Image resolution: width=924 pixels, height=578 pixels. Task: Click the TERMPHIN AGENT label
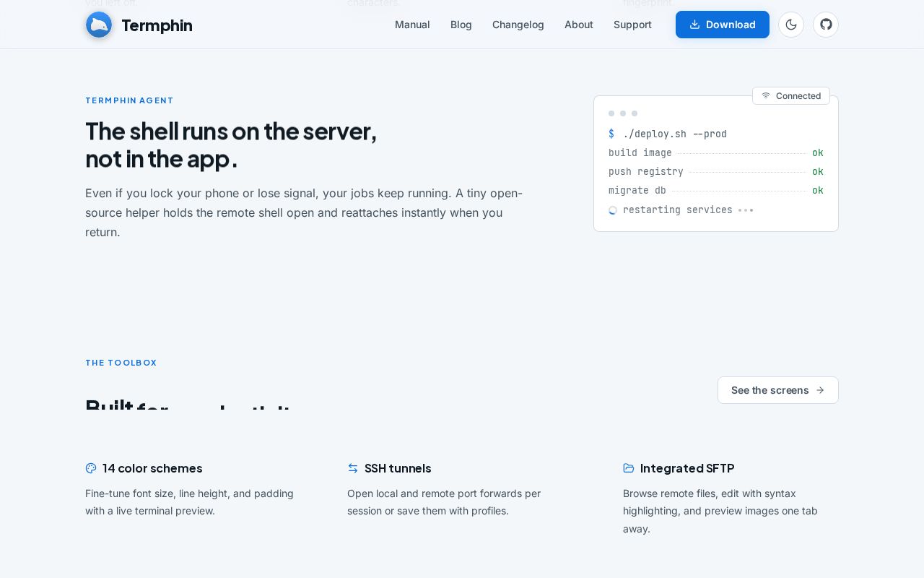pyautogui.click(x=129, y=100)
